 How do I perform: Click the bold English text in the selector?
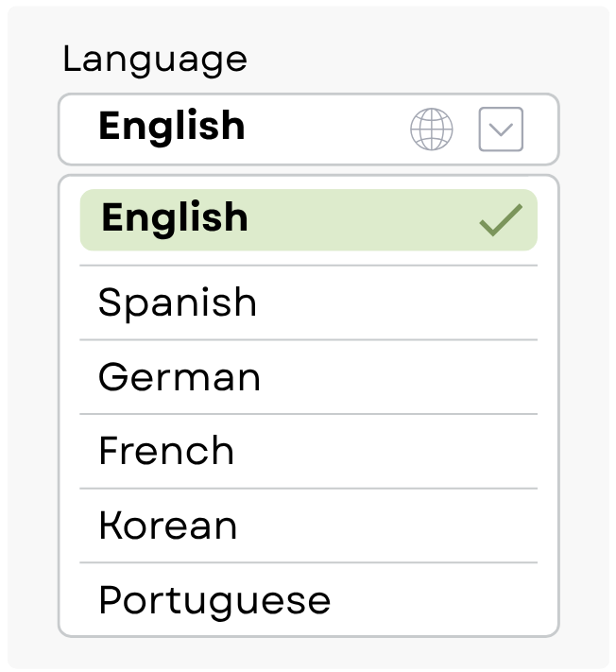coord(172,127)
